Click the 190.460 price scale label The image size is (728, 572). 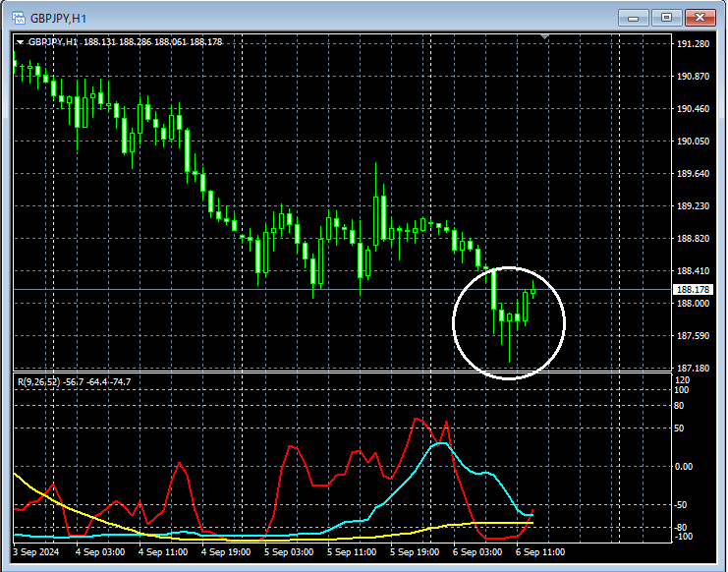(x=693, y=109)
